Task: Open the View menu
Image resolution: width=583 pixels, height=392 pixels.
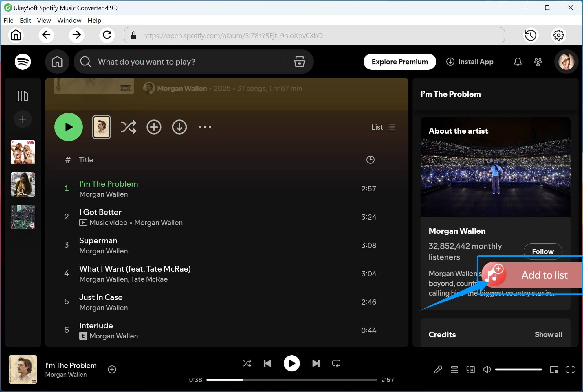Action: click(x=44, y=20)
